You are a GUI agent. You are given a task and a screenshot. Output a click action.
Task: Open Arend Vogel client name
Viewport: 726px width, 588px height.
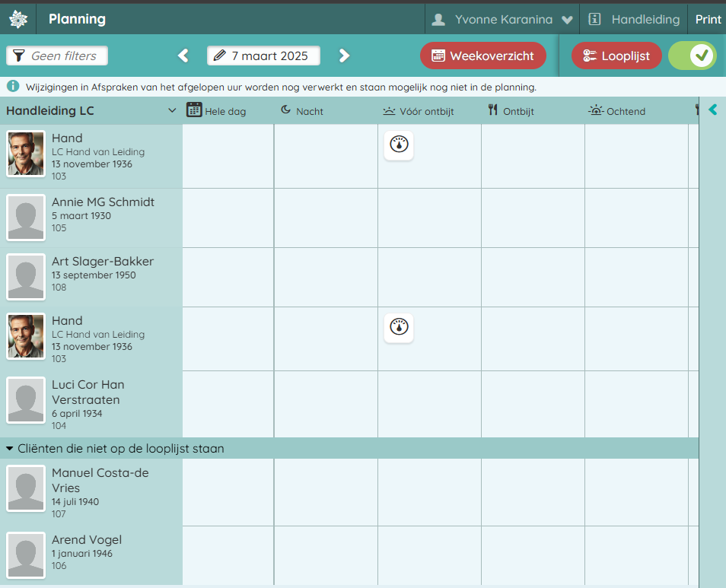87,540
